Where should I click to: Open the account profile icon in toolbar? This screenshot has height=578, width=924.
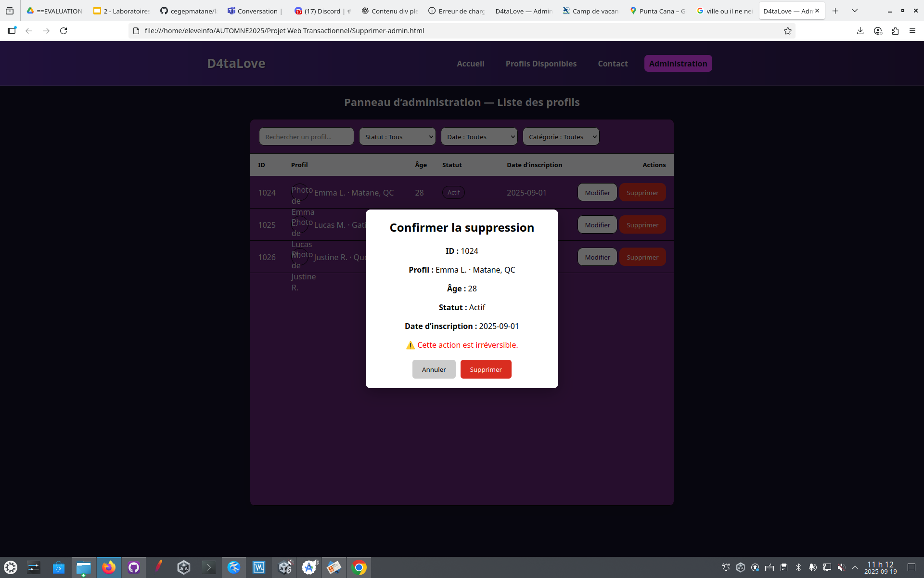[x=878, y=31]
